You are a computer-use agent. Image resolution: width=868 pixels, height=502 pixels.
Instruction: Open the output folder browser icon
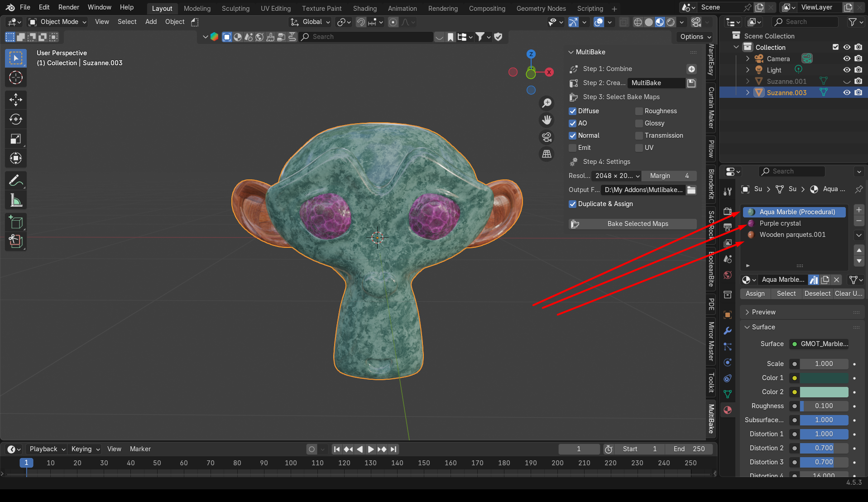(x=691, y=190)
